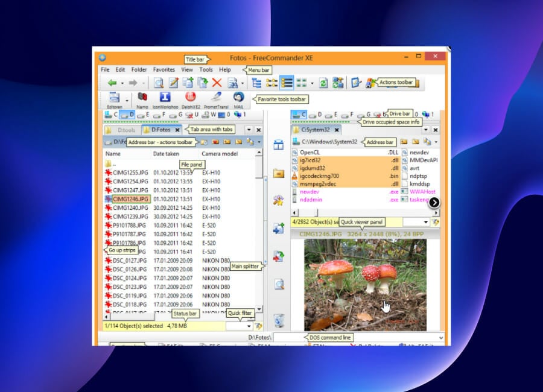Open the file viewer magnifier icon

click(159, 83)
